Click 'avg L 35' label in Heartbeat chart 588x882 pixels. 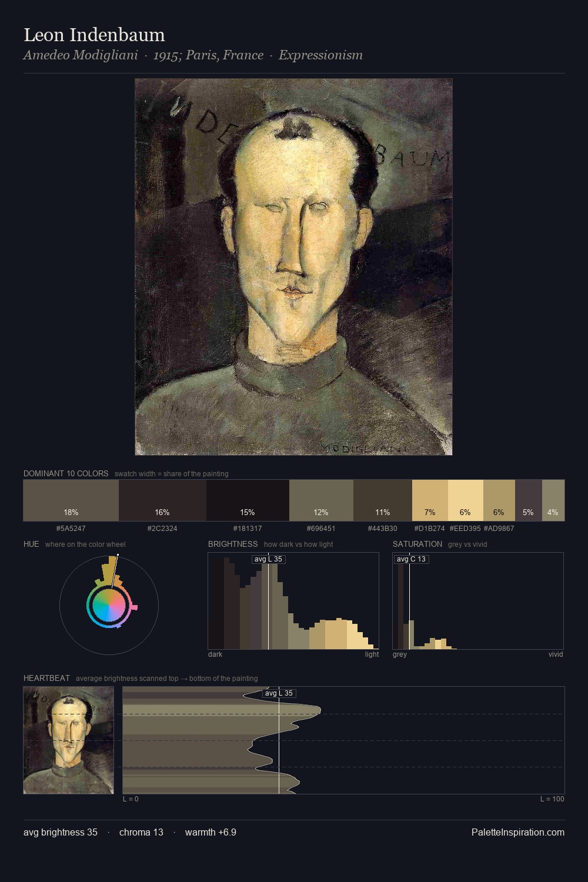[x=279, y=693]
